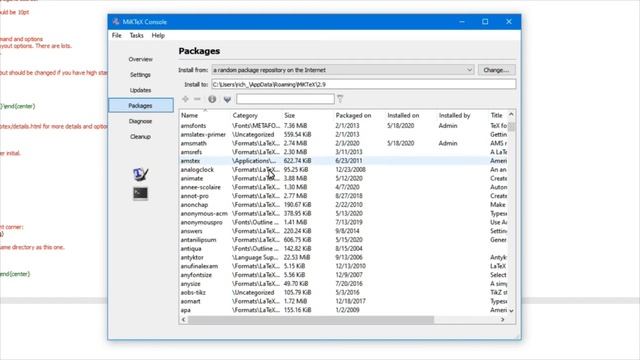Open the Tasks menu
Viewport: 640px width, 360px height.
pos(136,36)
